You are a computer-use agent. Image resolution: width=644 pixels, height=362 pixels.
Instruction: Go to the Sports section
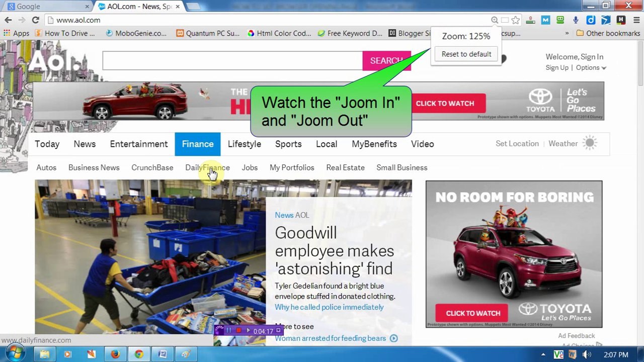[x=288, y=144]
